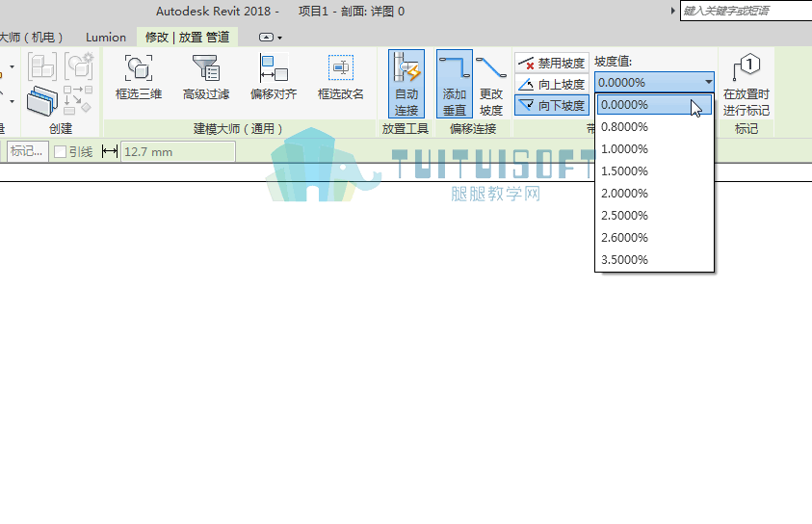Click the keyword search input box
This screenshot has height=524, width=812.
746,11
